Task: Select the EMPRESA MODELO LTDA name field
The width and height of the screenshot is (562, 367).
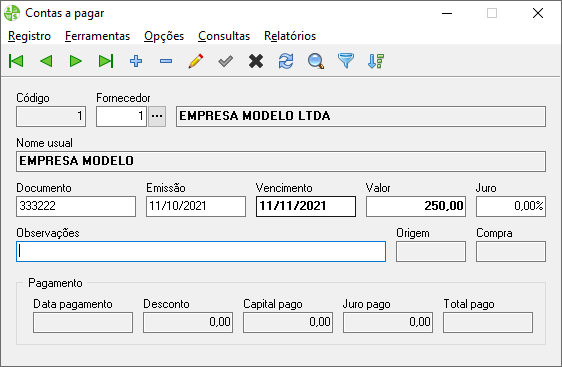Action: 361,116
